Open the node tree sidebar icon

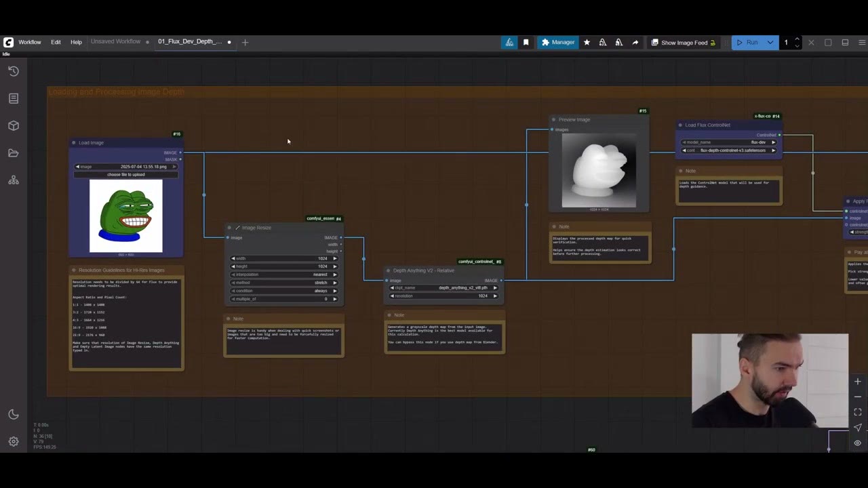click(x=14, y=180)
